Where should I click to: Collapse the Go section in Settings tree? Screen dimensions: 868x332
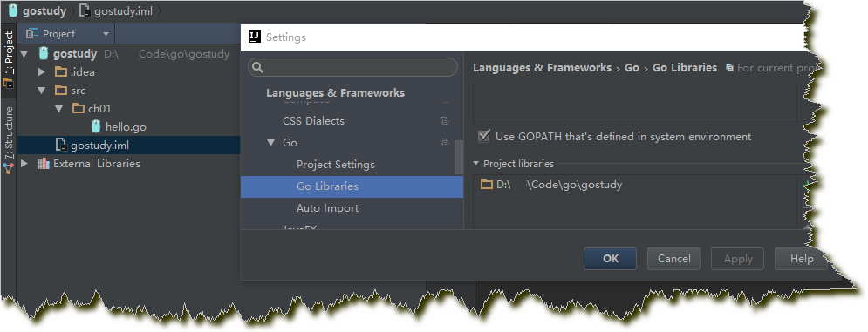click(x=270, y=143)
